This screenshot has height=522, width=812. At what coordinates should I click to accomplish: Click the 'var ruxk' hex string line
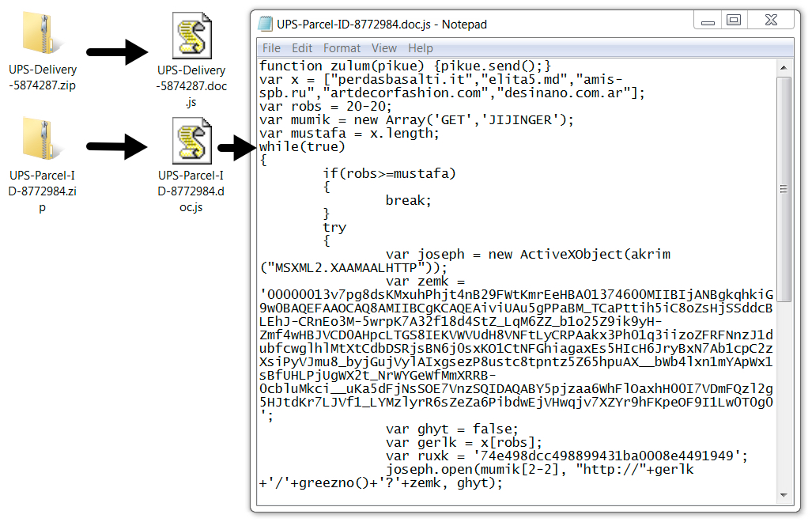567,456
